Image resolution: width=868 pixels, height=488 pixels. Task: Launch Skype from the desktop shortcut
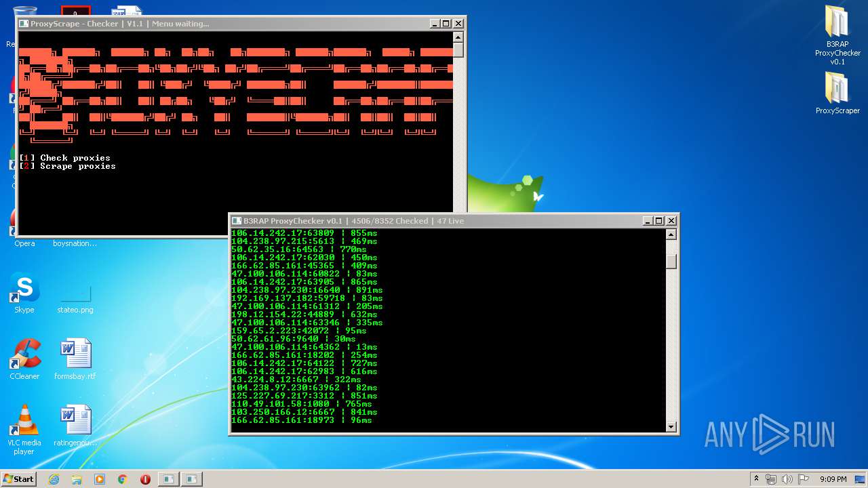pyautogui.click(x=24, y=293)
